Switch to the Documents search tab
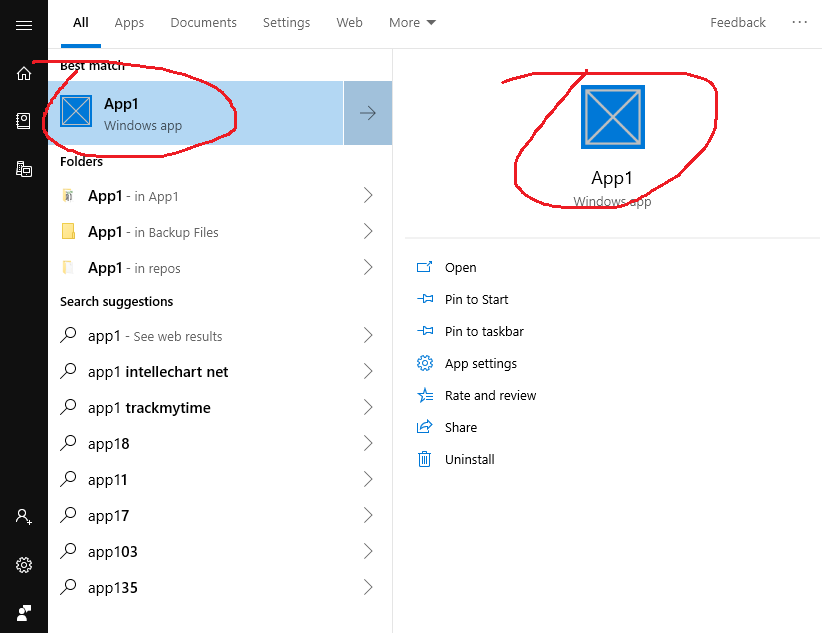The width and height of the screenshot is (822, 633). [203, 22]
